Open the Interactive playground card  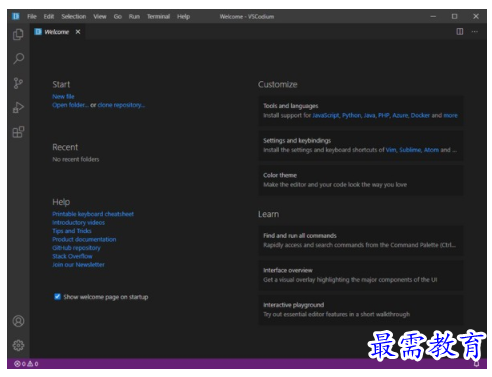pos(361,310)
